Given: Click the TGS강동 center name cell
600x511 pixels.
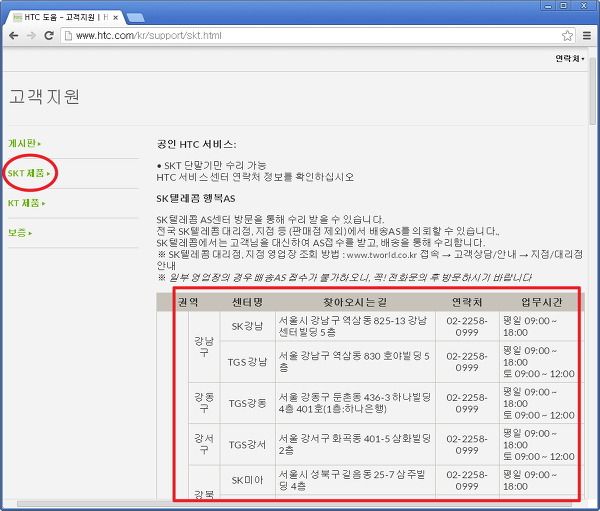Looking at the screenshot, I should point(247,403).
